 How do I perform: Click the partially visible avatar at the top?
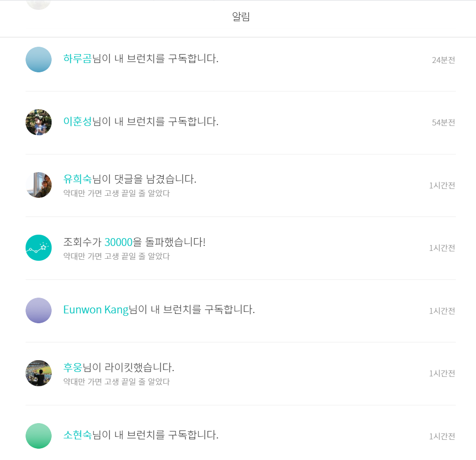38,4
